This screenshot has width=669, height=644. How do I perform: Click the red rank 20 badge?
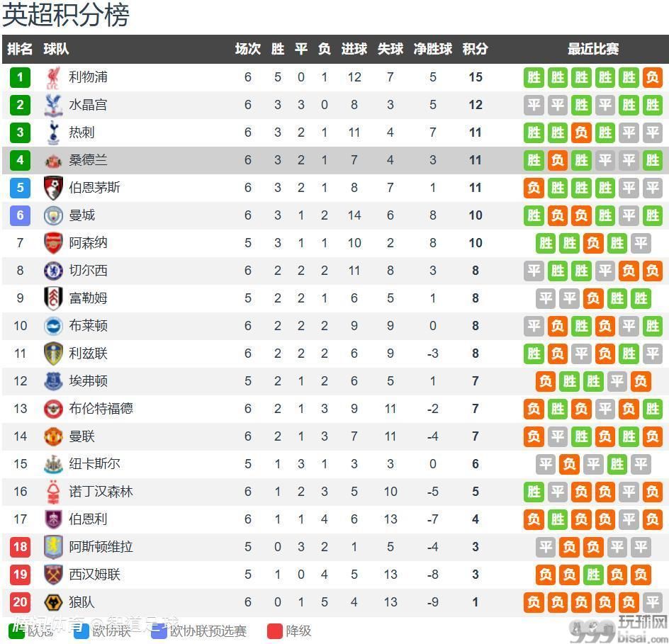[x=20, y=602]
